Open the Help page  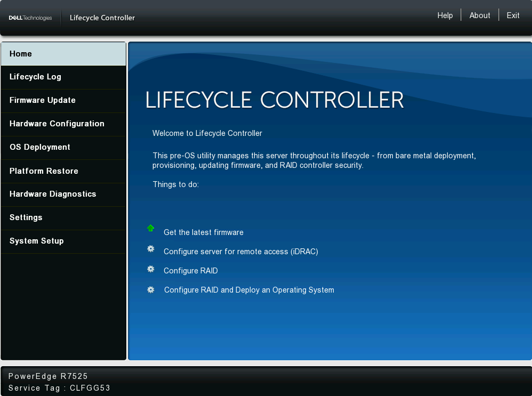pos(445,15)
